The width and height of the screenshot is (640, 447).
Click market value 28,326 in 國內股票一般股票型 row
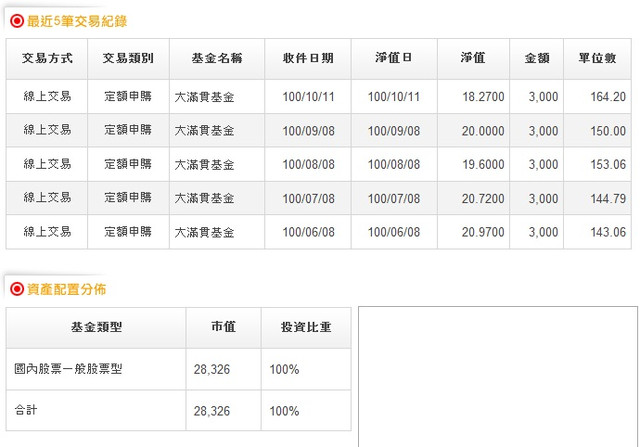(x=212, y=369)
